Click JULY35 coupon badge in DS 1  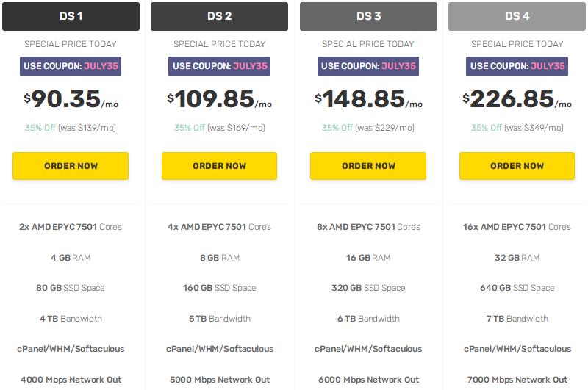click(x=71, y=66)
